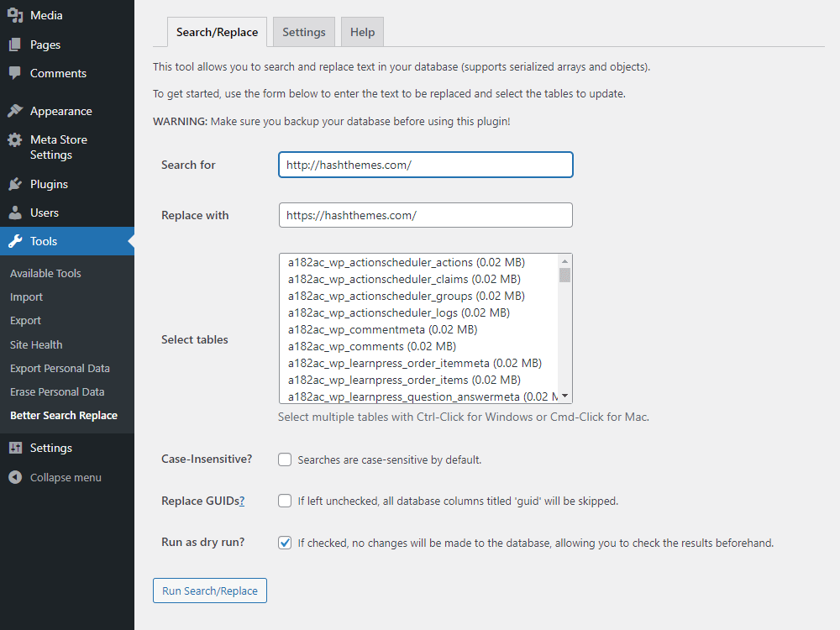The width and height of the screenshot is (840, 630).
Task: Click the dry run description label
Action: click(536, 543)
